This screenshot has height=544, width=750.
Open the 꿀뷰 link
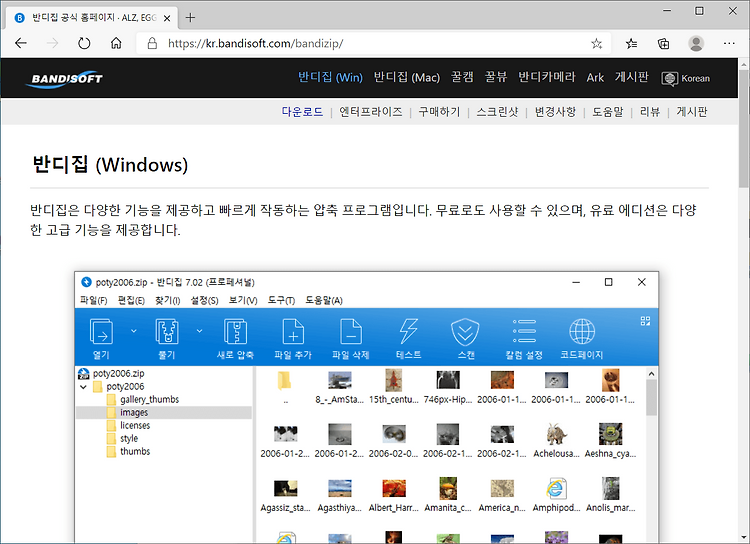pyautogui.click(x=496, y=77)
